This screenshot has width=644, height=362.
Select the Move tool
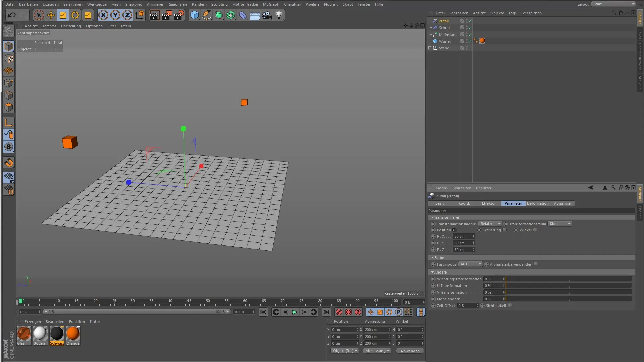tap(51, 15)
